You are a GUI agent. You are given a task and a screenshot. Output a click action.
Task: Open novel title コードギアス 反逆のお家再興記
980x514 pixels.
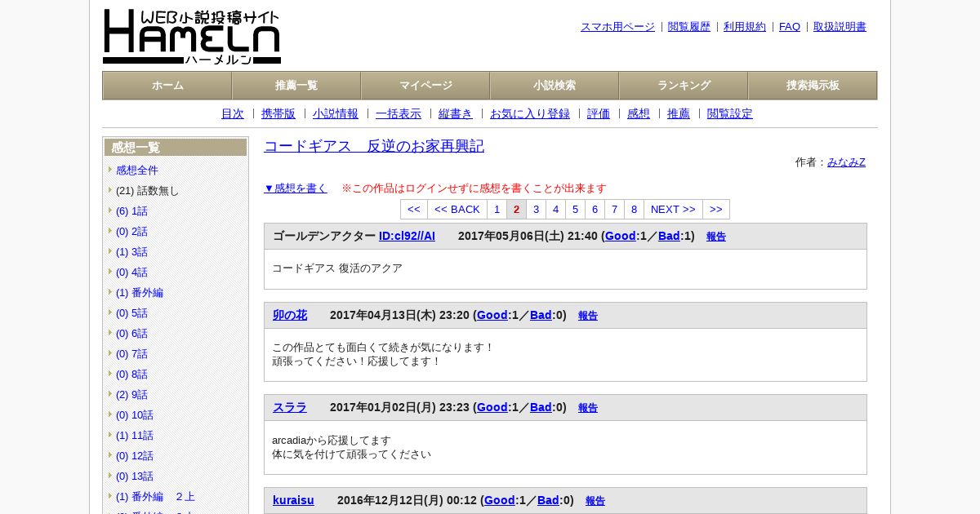click(x=374, y=146)
